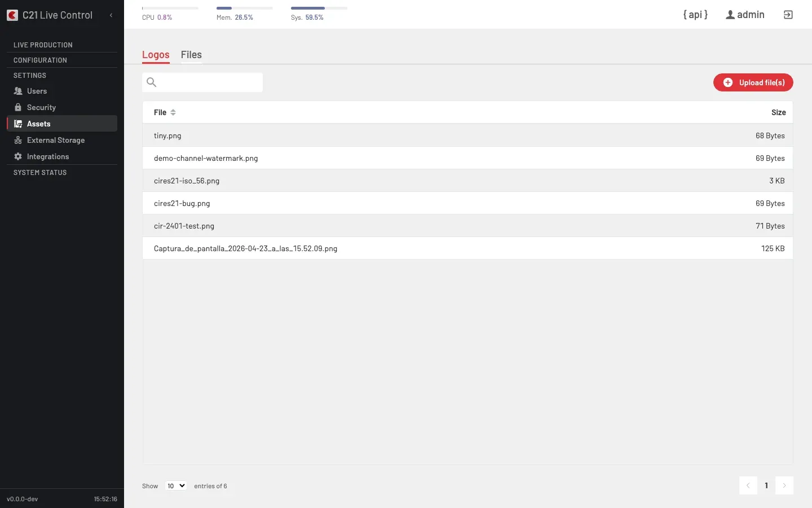Click the 68 Bytes size value
Viewport: 812px width, 508px height.
770,135
